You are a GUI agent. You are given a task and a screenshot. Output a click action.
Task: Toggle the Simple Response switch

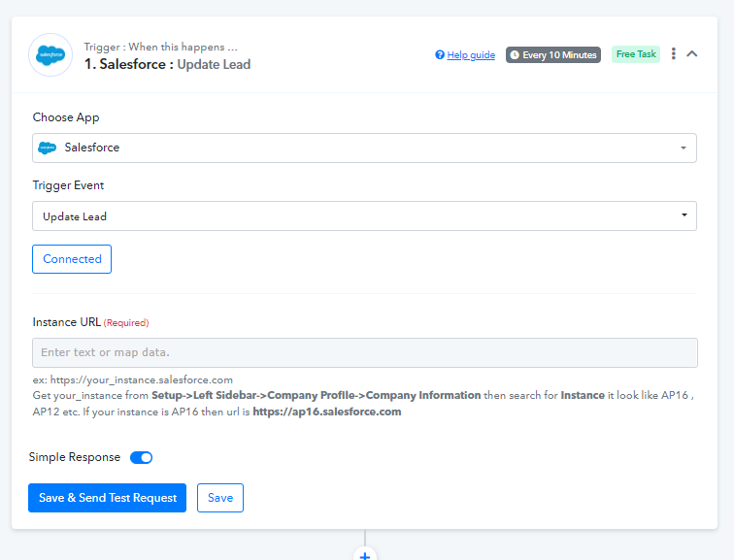coord(142,457)
